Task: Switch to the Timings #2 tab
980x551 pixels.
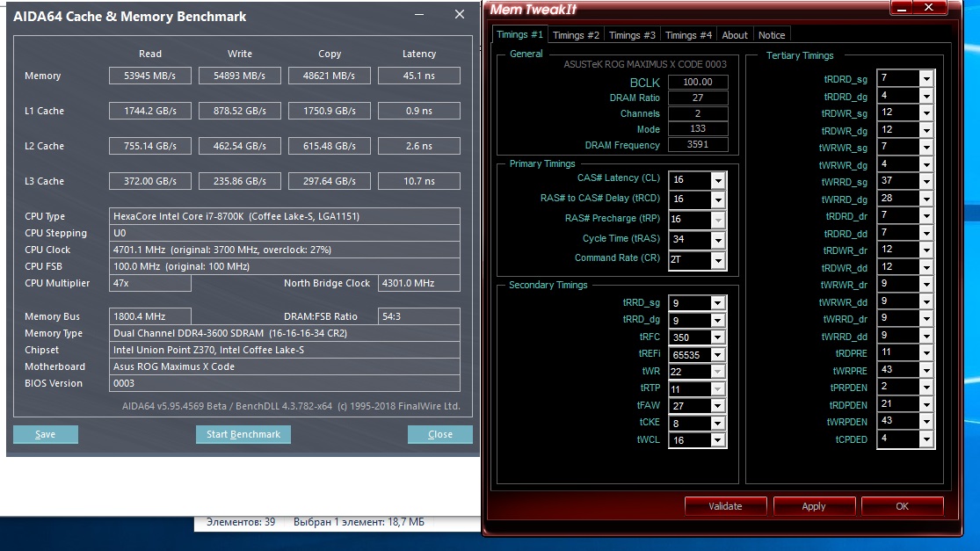Action: (576, 35)
